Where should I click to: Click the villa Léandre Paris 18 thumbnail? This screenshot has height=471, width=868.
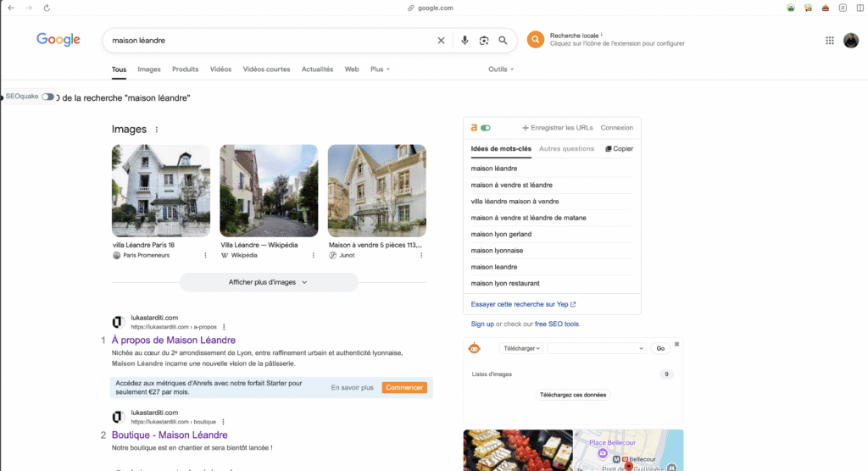click(161, 191)
